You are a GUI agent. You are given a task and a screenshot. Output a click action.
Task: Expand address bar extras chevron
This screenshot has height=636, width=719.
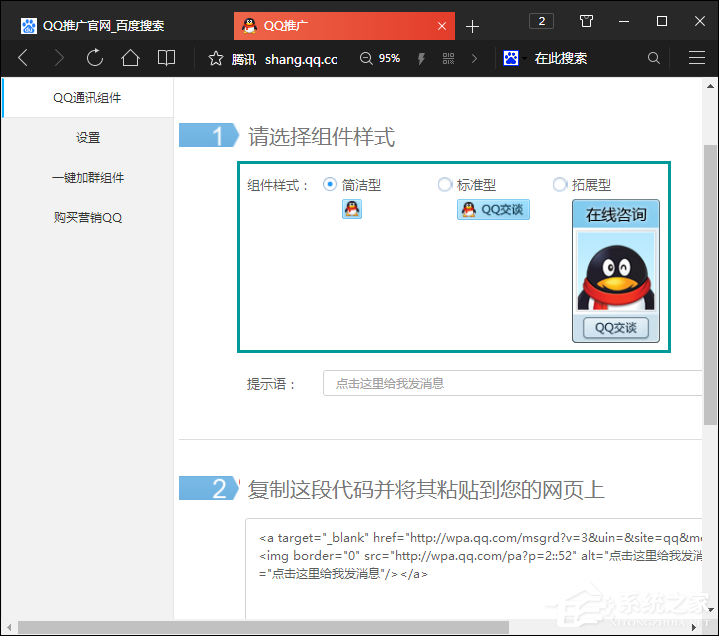click(x=475, y=59)
